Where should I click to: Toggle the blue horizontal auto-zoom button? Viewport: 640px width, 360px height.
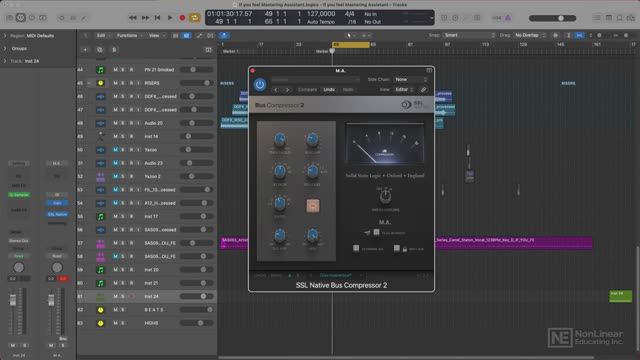pos(579,36)
